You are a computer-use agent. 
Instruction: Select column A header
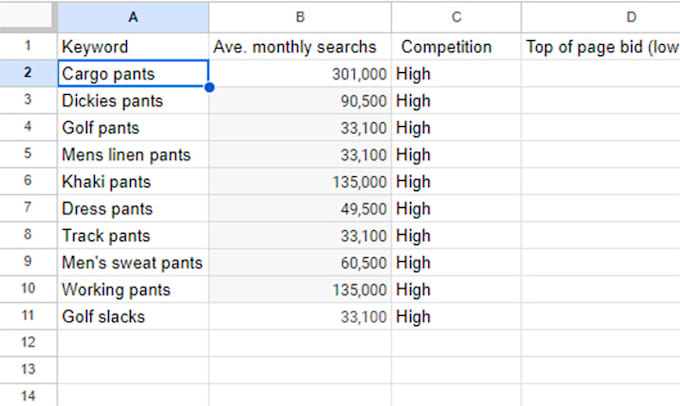pyautogui.click(x=133, y=17)
